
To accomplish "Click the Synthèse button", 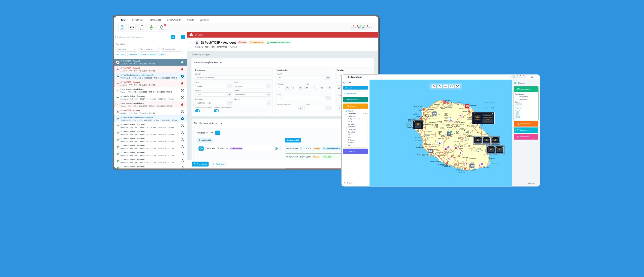I will click(218, 164).
